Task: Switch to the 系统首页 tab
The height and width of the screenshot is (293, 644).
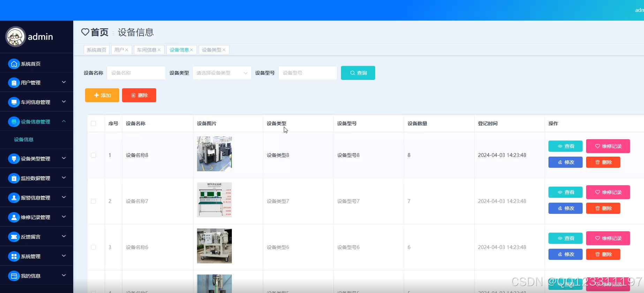Action: 97,50
